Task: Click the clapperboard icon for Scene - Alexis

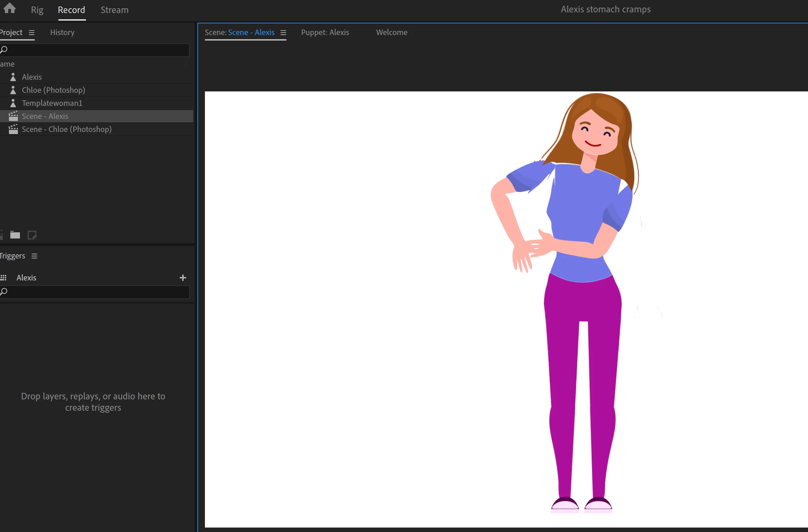Action: click(13, 116)
